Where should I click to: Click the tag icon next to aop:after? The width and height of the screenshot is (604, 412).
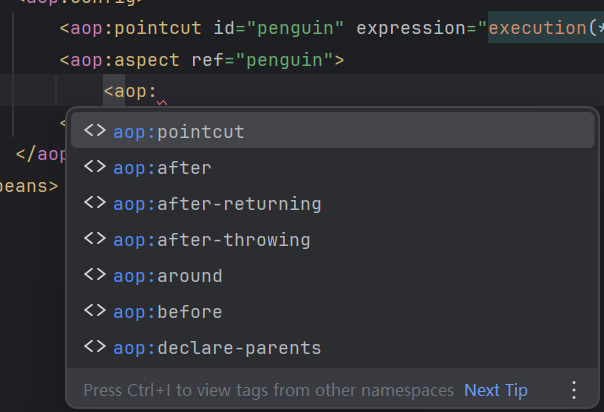(x=94, y=167)
